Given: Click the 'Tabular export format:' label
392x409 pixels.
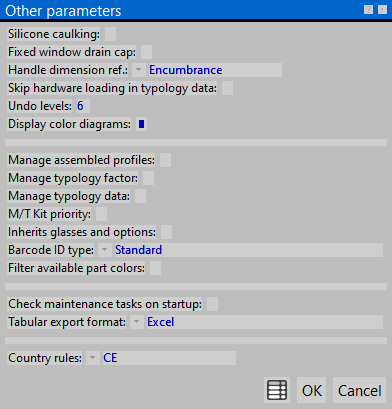Looking at the screenshot, I should pos(67,322).
